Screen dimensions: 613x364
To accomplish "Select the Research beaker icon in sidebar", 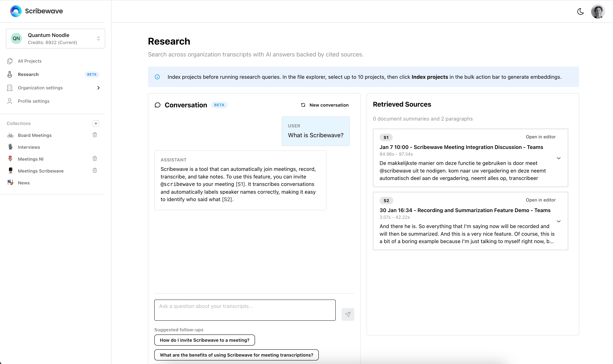I will pos(10,74).
